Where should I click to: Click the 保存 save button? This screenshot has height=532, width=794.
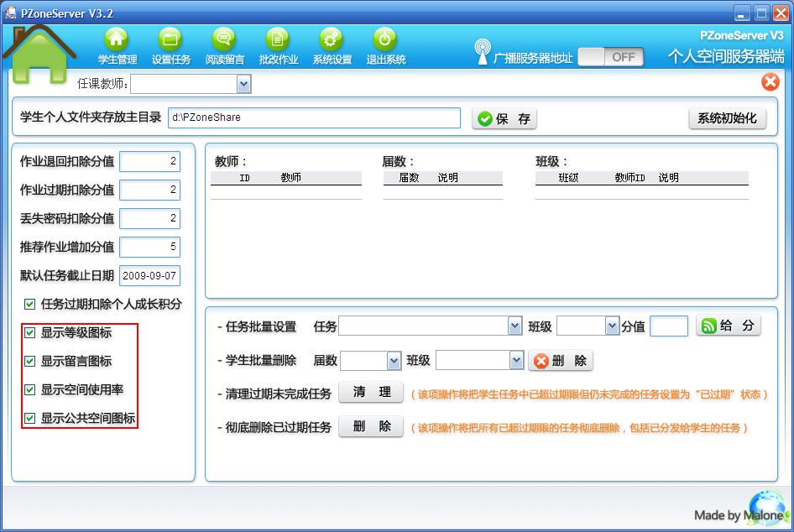tap(504, 119)
